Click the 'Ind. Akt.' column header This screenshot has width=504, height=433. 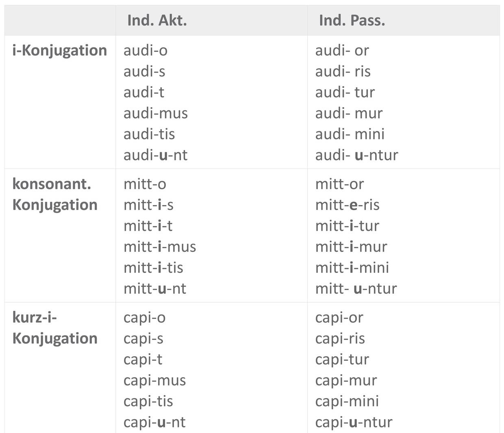(157, 20)
